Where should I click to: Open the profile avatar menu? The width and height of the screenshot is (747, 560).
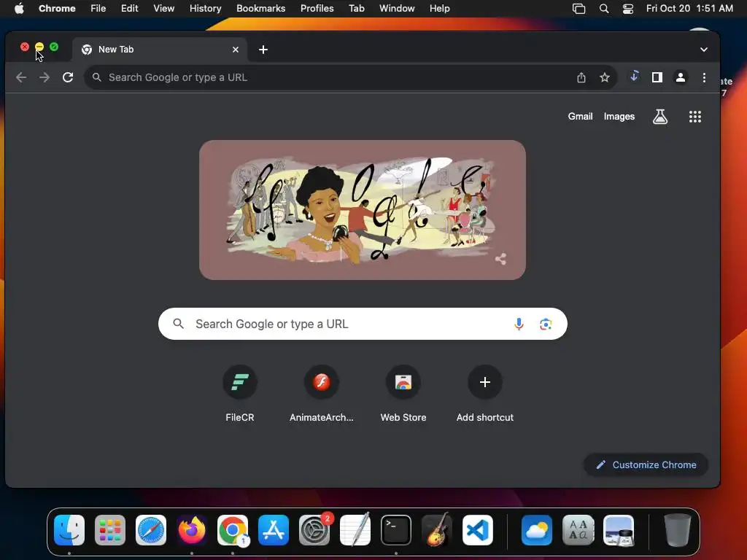681,77
